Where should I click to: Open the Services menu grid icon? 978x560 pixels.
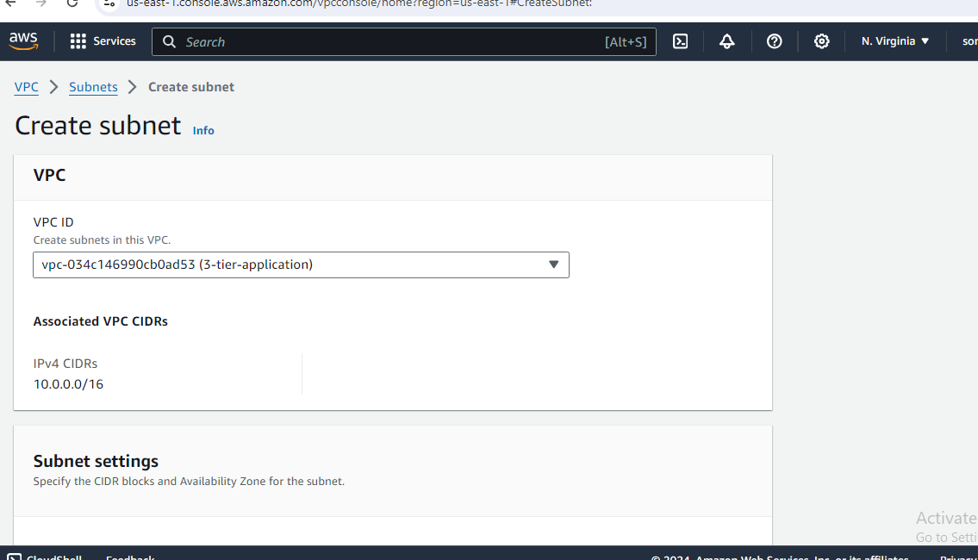coord(78,40)
